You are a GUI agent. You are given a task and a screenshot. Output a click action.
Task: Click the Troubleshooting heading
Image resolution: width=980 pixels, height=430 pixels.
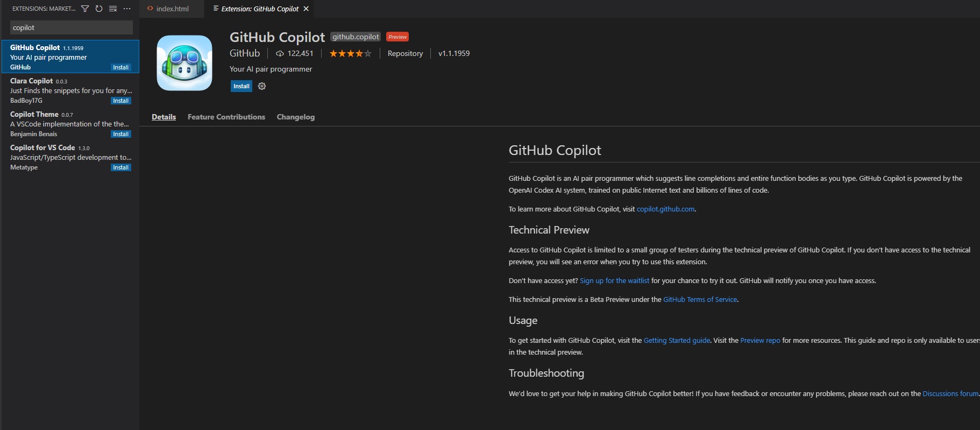point(546,373)
